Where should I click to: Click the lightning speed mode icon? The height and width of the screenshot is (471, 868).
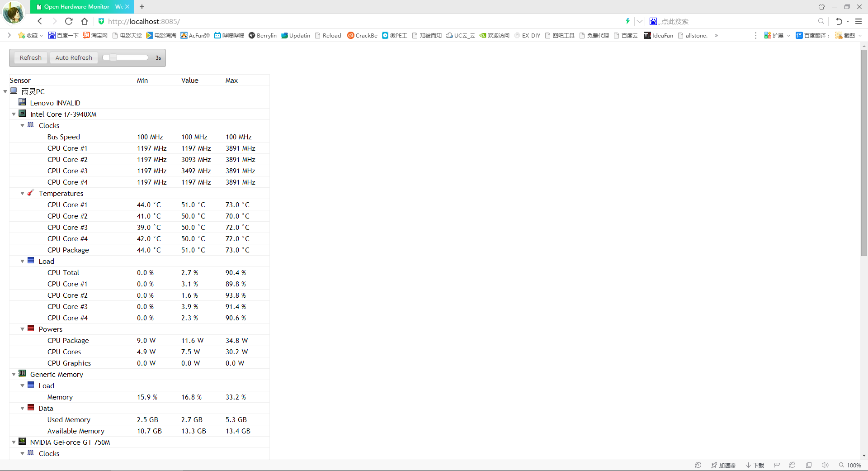pyautogui.click(x=627, y=21)
